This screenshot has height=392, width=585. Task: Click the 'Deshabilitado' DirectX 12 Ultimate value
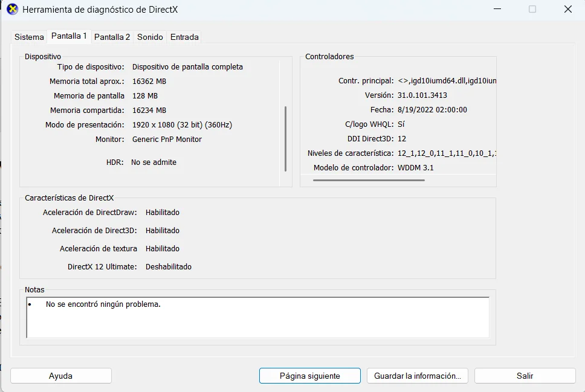coord(168,267)
